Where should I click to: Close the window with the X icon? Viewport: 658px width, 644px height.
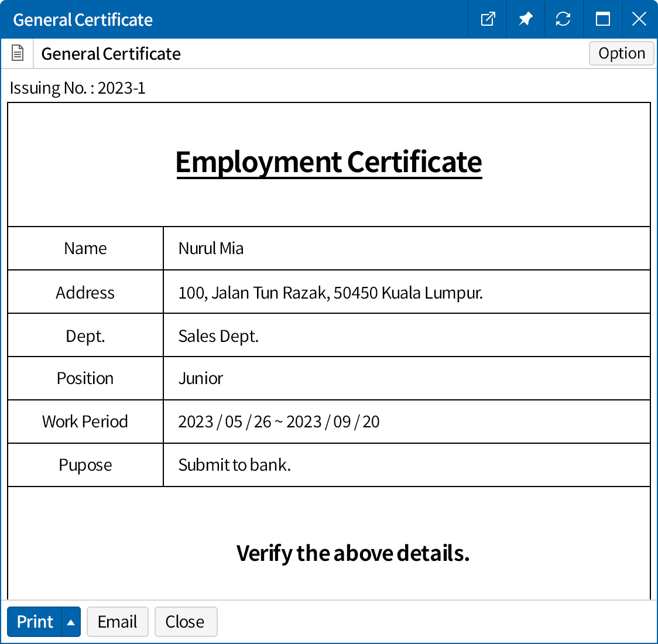click(x=639, y=19)
